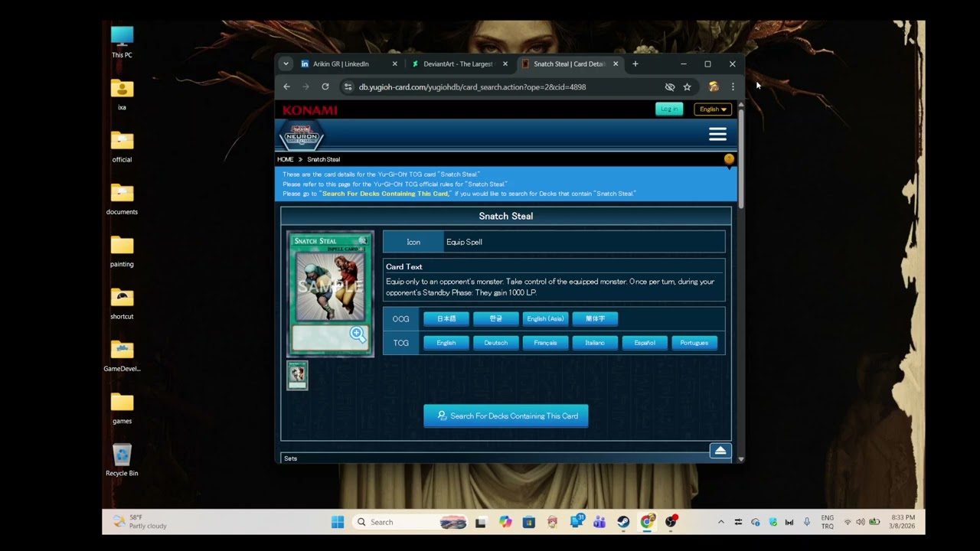Click the large Snatch Steal card image

(x=330, y=294)
